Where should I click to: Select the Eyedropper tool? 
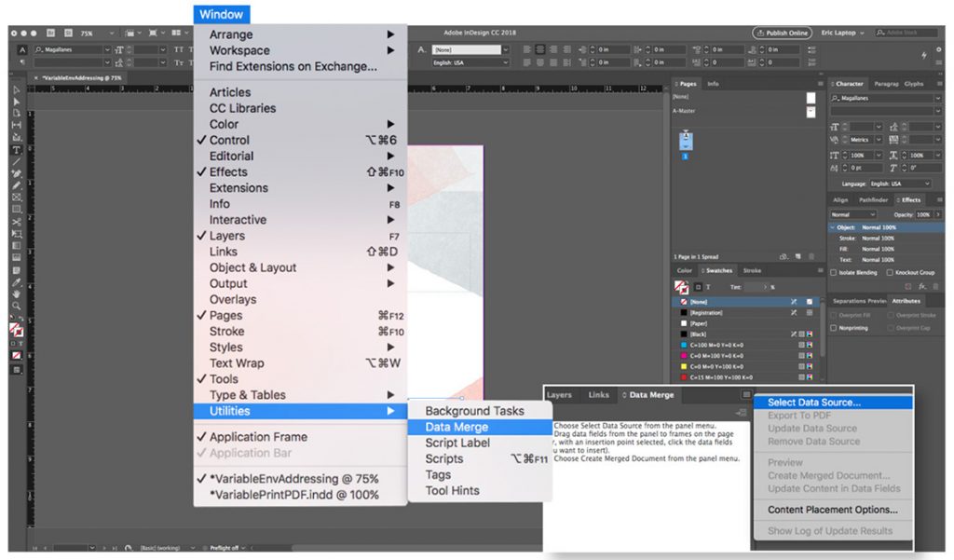click(17, 280)
